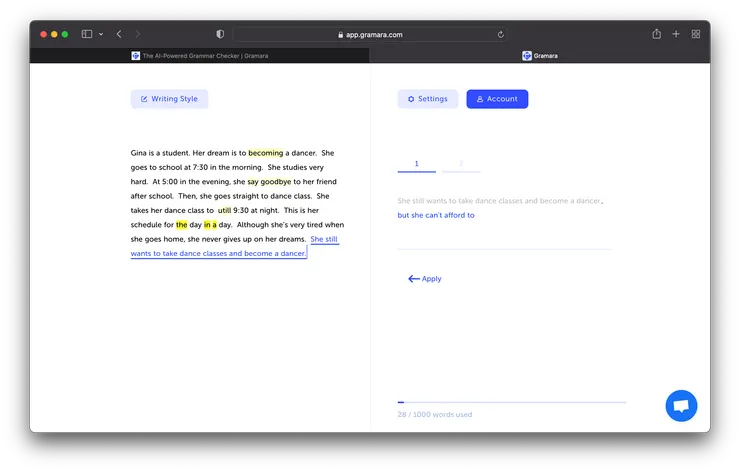740x472 pixels.
Task: Switch to The AI-Powered Grammar Checker tab
Action: point(200,56)
